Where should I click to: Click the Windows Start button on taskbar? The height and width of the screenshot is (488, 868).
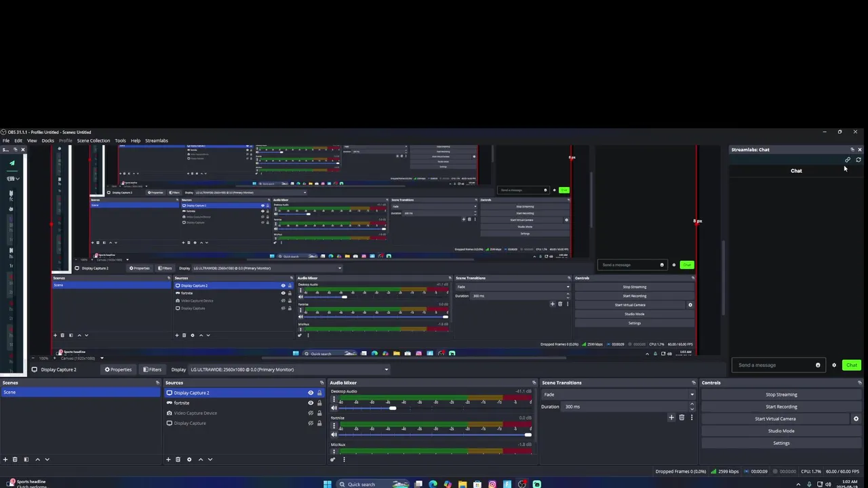pos(328,484)
